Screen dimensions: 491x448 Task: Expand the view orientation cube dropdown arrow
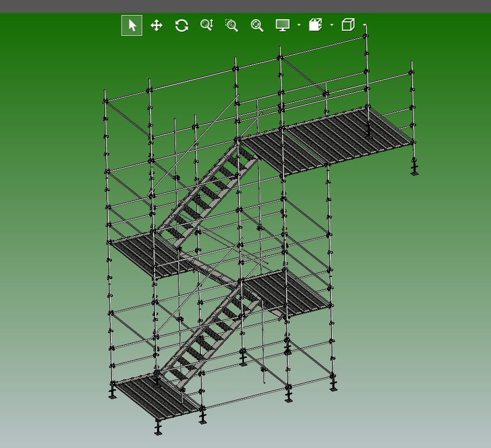click(x=365, y=25)
